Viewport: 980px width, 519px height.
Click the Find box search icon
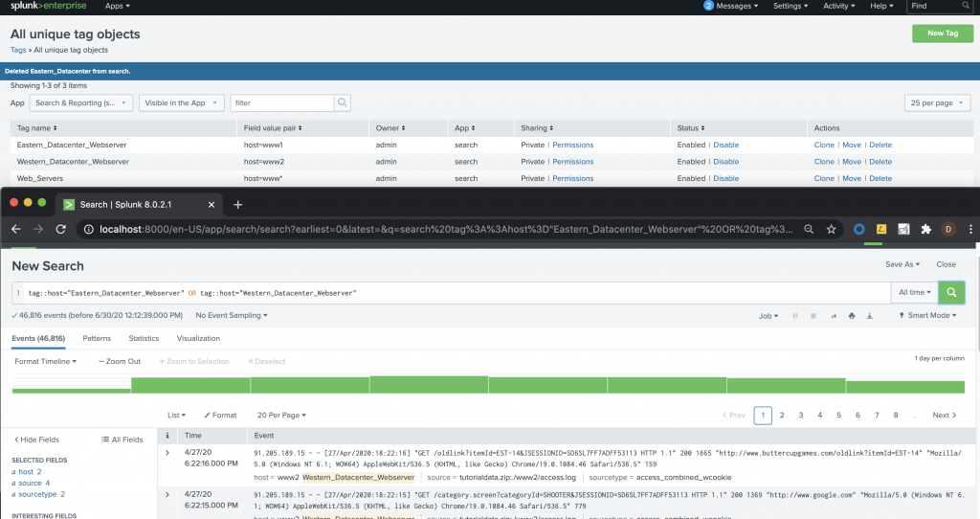coord(966,6)
